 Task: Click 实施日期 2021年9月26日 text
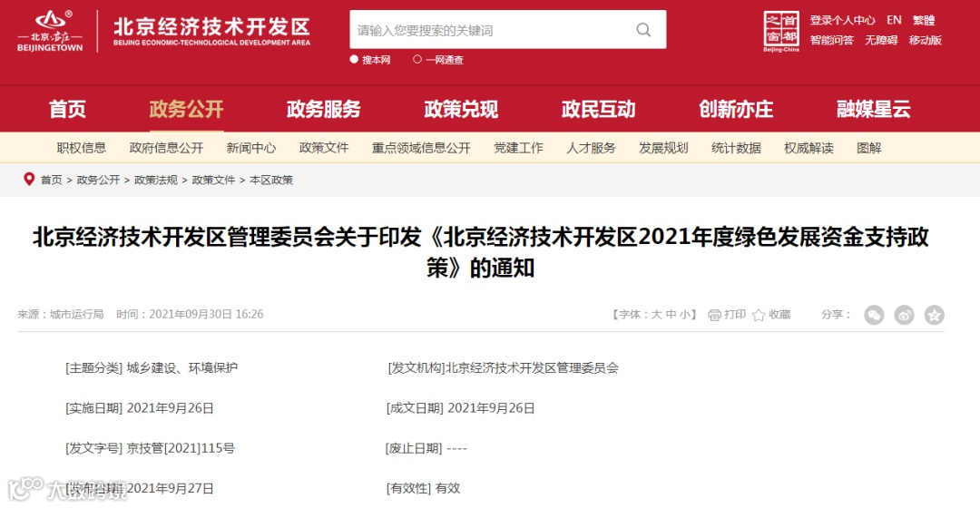pos(140,408)
